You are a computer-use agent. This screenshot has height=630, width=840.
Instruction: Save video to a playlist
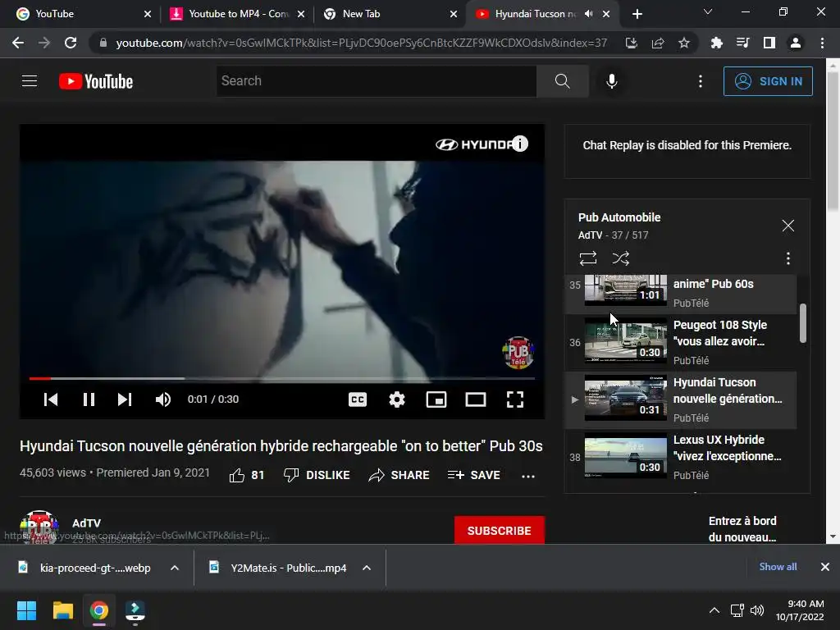[474, 475]
